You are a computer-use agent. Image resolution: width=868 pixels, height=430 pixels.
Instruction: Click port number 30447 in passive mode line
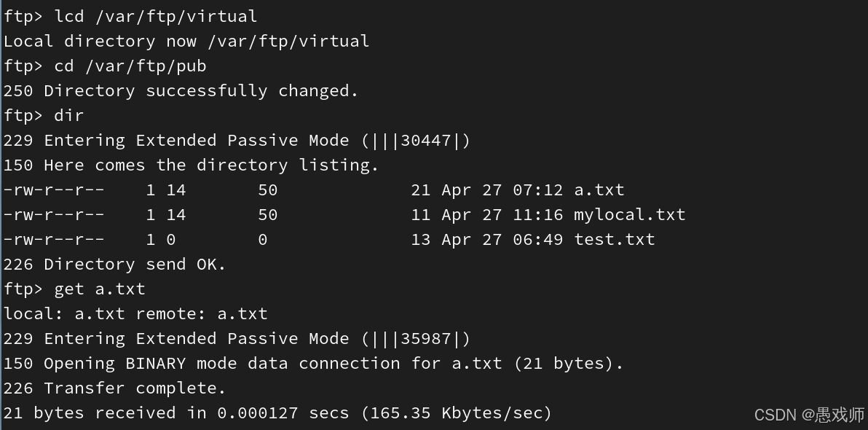coord(426,140)
